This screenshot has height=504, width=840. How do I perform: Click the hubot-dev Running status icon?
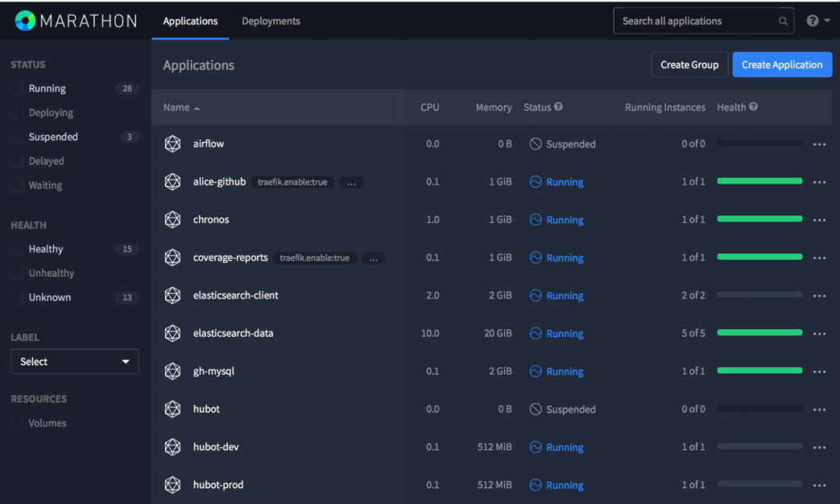[535, 446]
